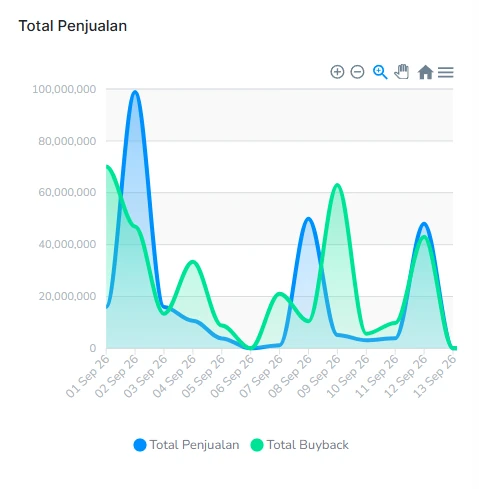Click the green buyback peak on 07 Sep
The image size is (479, 489).
(279, 294)
